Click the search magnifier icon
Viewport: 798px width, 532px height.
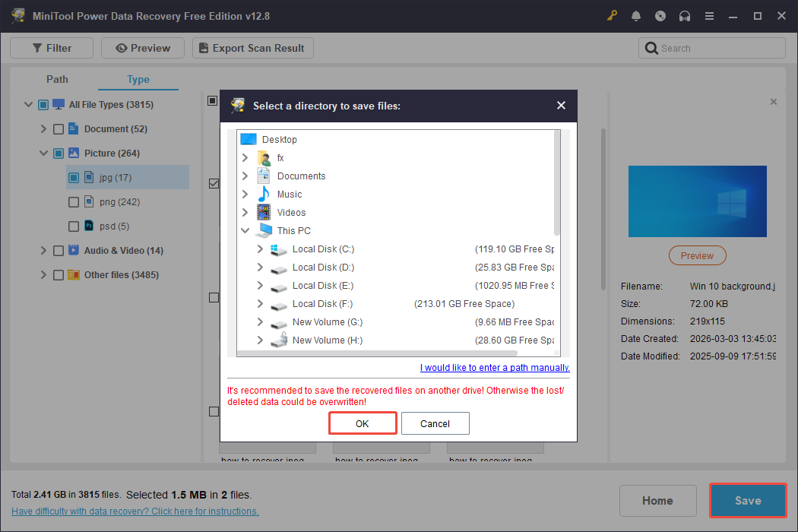651,47
